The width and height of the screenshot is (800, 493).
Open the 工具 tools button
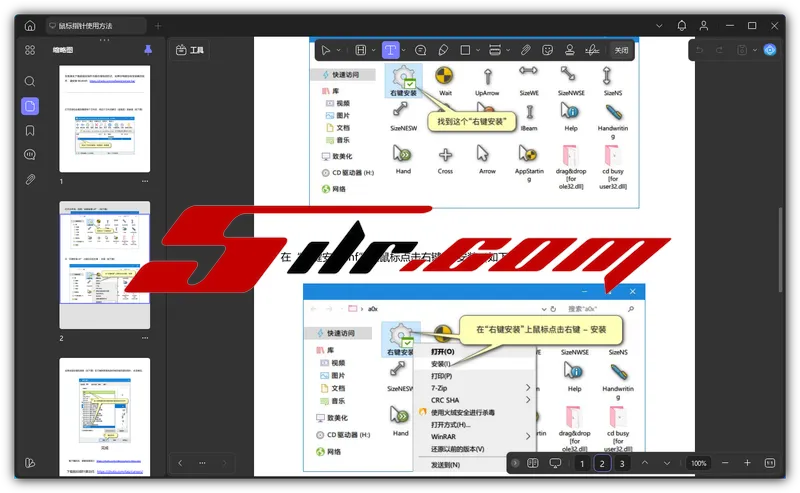click(190, 50)
